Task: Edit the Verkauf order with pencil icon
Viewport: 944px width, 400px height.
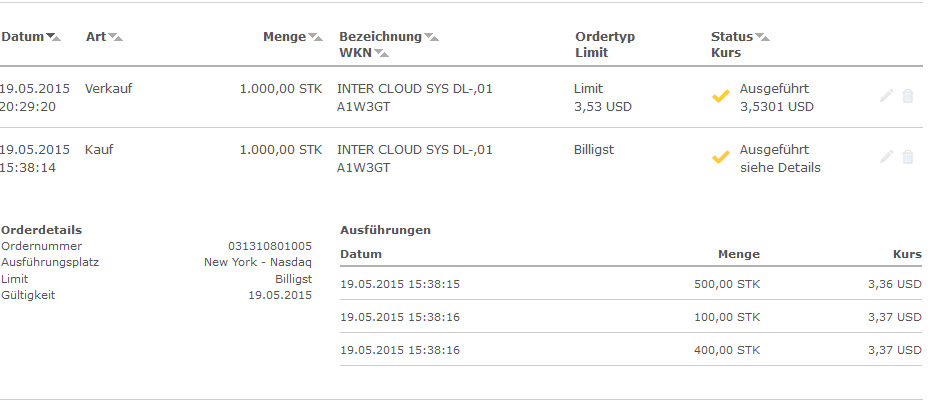Action: point(885,96)
